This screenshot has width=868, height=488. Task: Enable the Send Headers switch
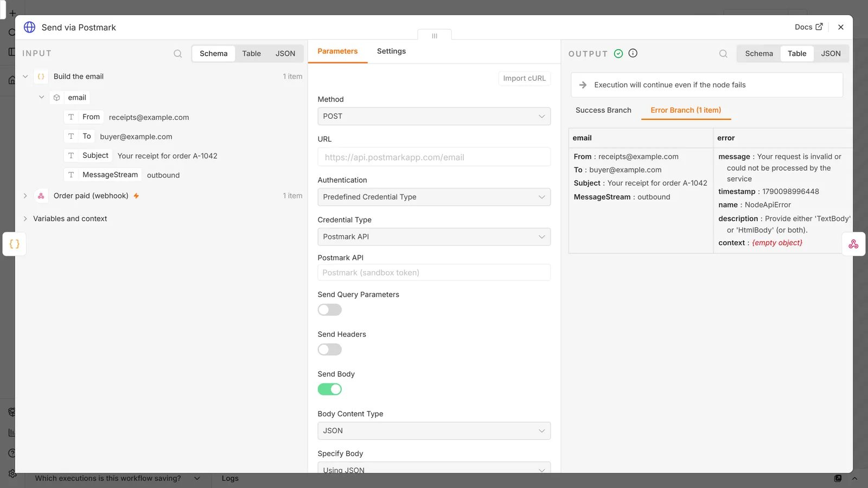pos(330,350)
